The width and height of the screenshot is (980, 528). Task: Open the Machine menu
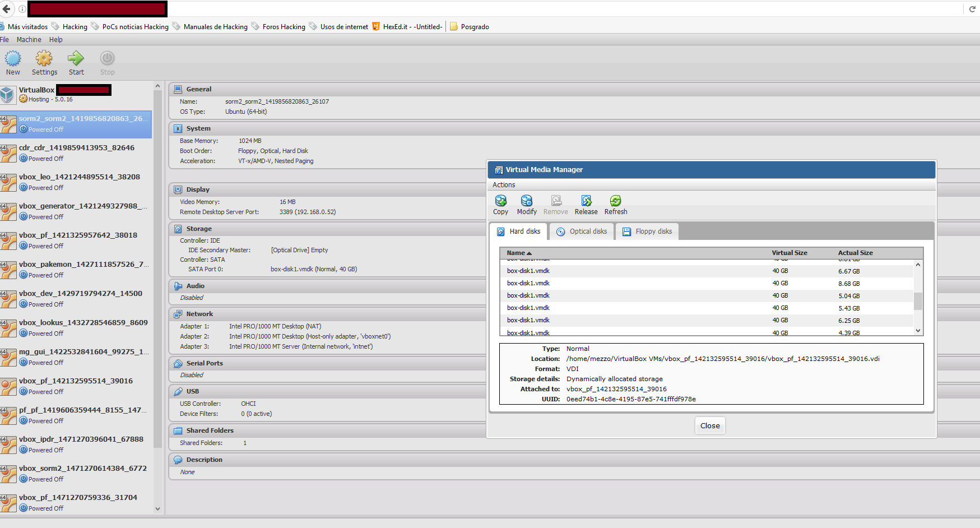[29, 40]
